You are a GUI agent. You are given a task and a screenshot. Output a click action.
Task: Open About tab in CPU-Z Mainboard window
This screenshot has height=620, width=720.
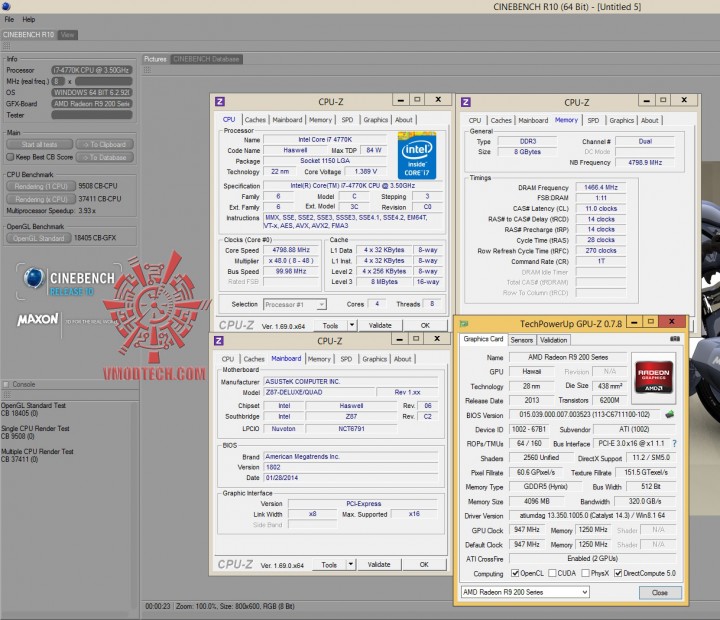(403, 359)
